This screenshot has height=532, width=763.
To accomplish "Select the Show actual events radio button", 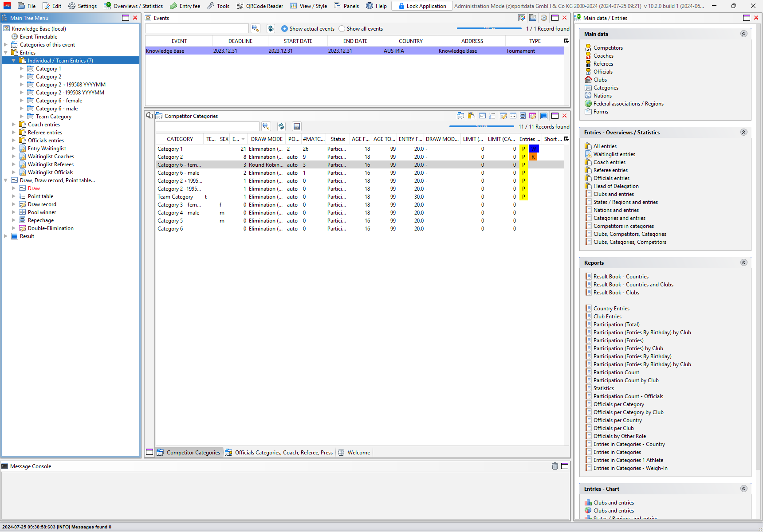I will [x=285, y=29].
